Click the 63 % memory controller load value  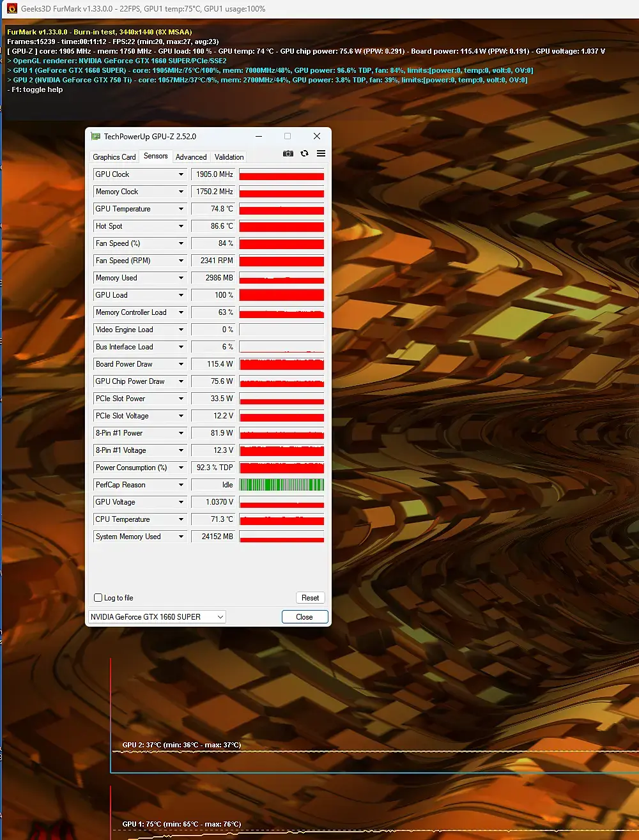214,312
